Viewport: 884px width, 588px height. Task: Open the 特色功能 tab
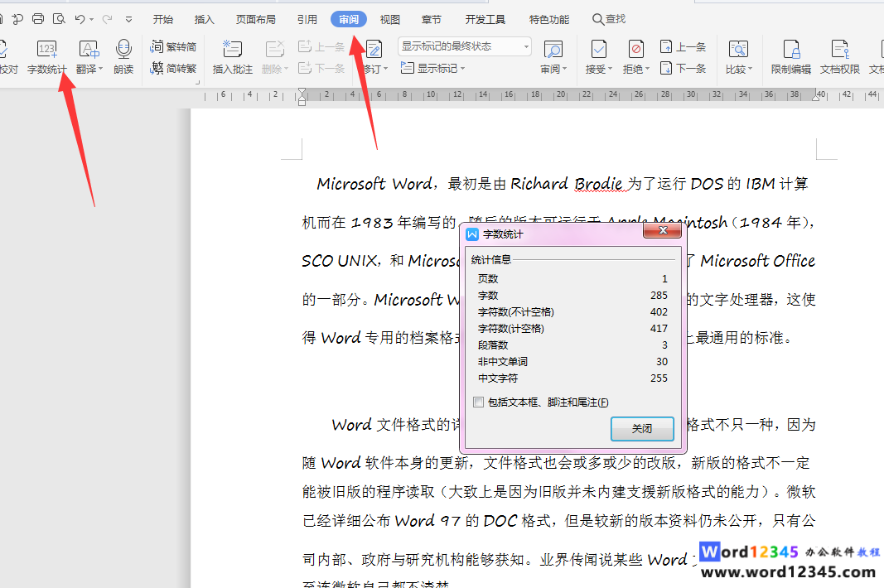point(549,19)
